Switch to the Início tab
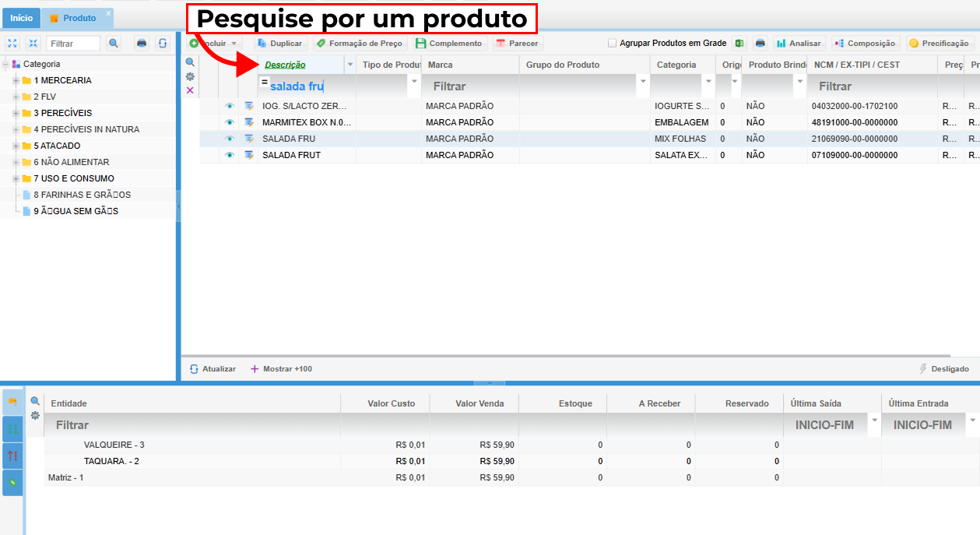The image size is (980, 535). coord(21,18)
